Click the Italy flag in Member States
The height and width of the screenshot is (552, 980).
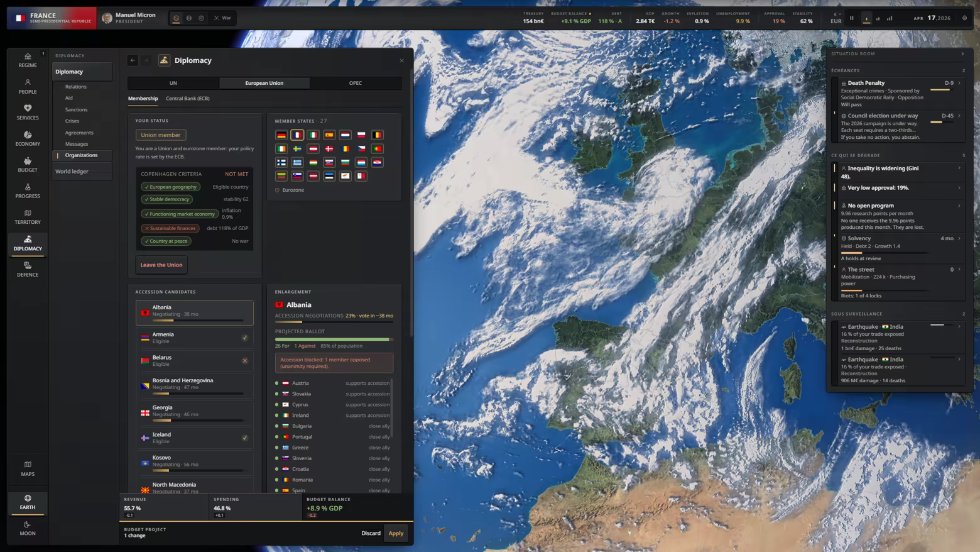pos(313,135)
